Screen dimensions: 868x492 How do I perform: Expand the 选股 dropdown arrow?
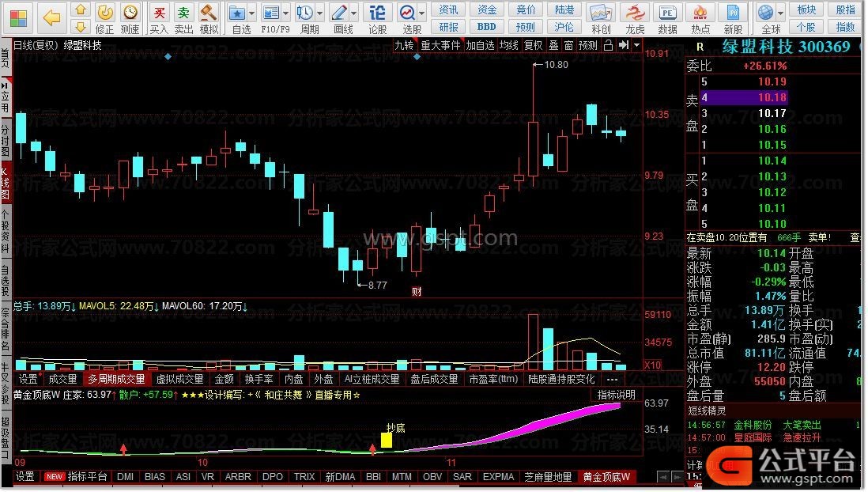pyautogui.click(x=422, y=13)
